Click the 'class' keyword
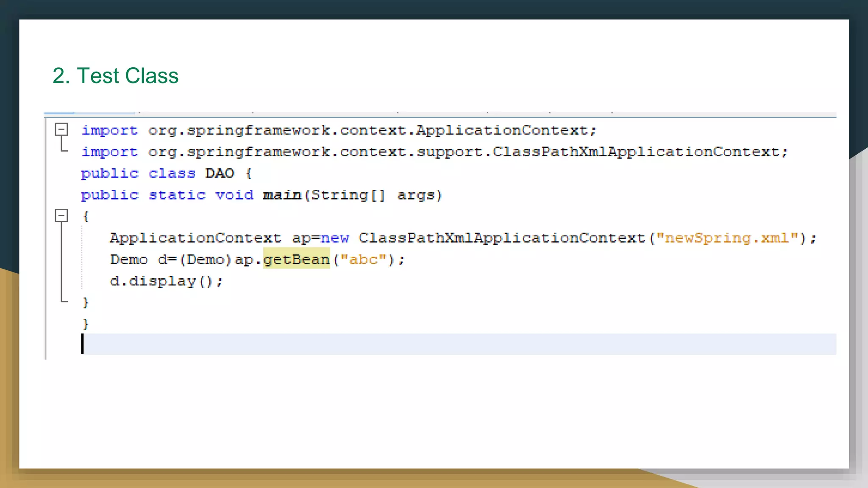 click(x=172, y=173)
